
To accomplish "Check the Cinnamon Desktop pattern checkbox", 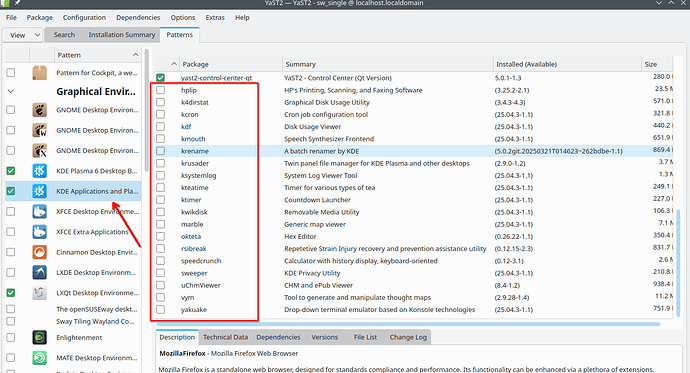I will tap(11, 252).
